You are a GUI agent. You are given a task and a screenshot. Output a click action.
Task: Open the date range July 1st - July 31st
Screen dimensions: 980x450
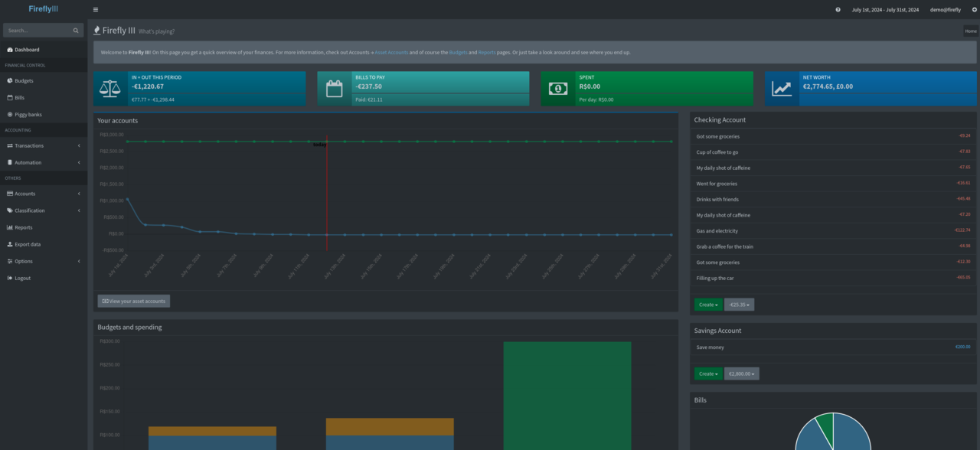[885, 10]
